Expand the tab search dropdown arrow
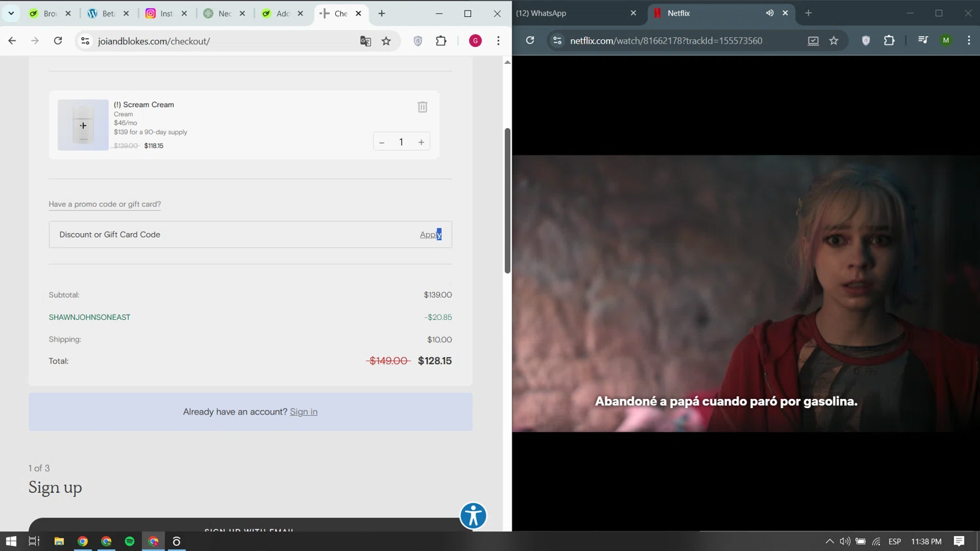This screenshot has width=980, height=551. coord(11,13)
